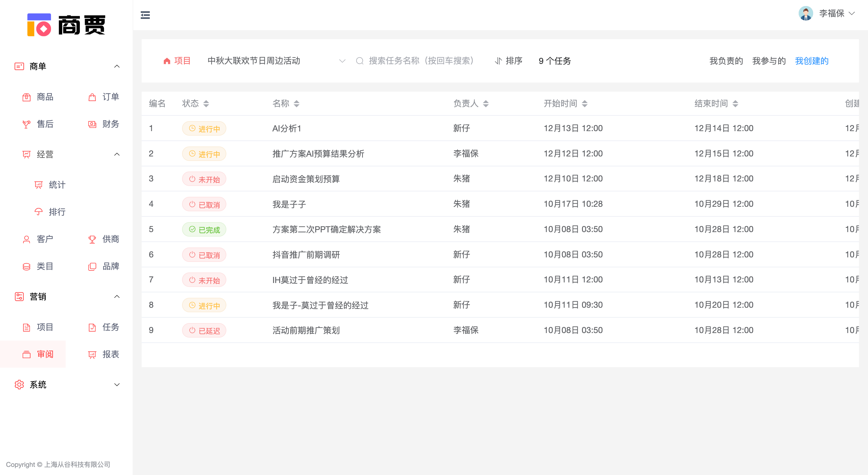Open the 商品 products page
The height and width of the screenshot is (475, 868).
click(44, 97)
